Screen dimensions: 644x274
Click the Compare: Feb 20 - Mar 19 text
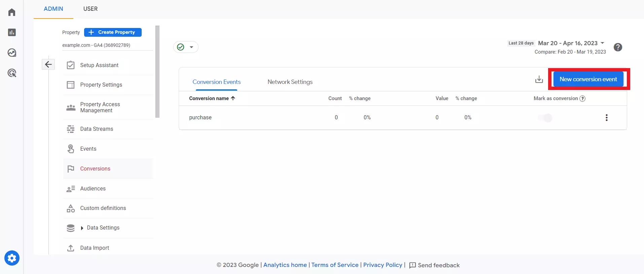[570, 52]
